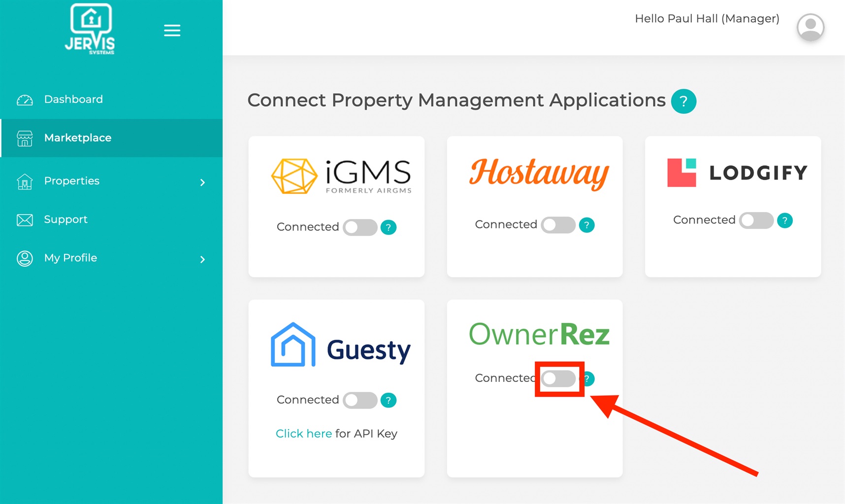Screen dimensions: 845x504
Task: Select Dashboard in the sidebar
Action: (73, 99)
